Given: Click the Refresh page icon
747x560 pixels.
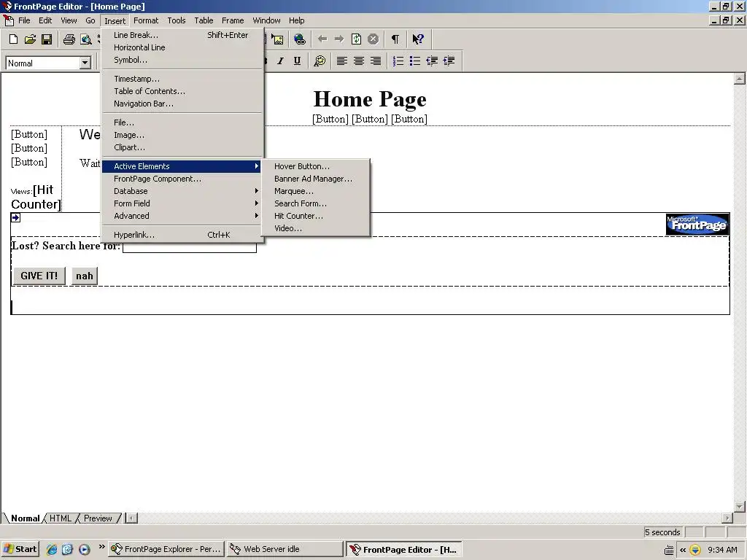Looking at the screenshot, I should coord(356,39).
